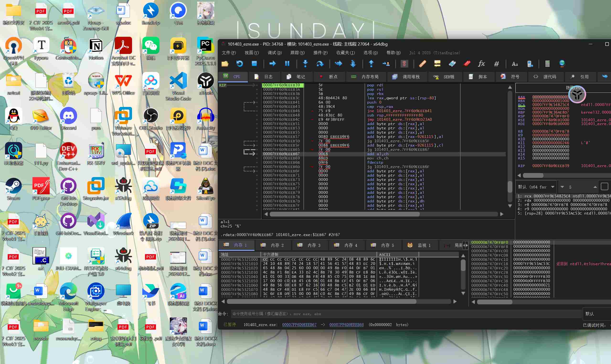Image resolution: width=611 pixels, height=364 pixels.
Task: Click the run to user code icon
Action: point(386,64)
